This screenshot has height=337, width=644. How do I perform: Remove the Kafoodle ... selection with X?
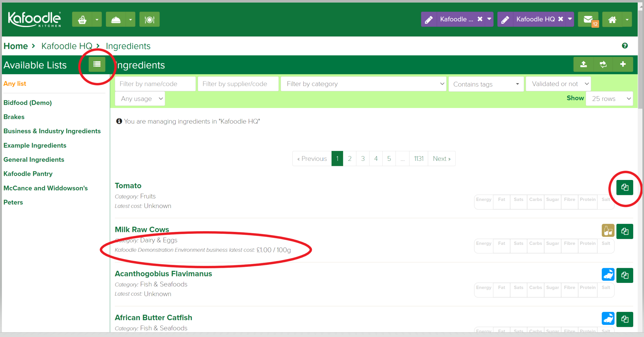click(x=480, y=19)
